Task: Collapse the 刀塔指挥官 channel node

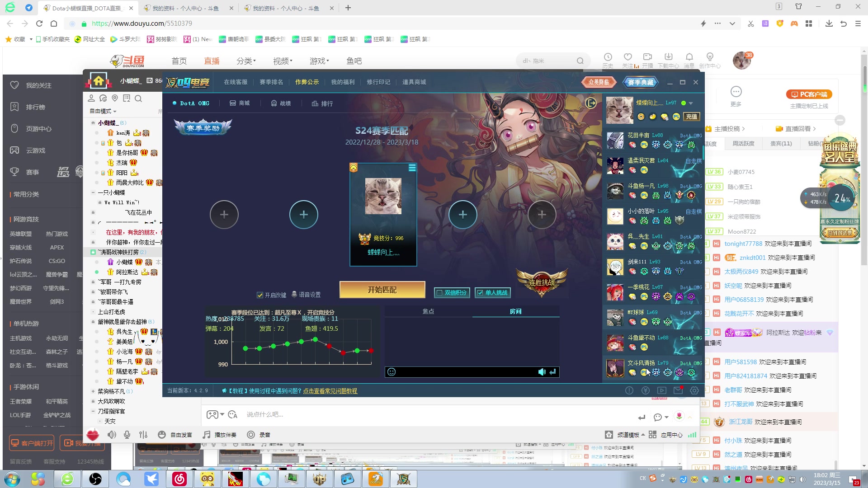Action: click(93, 411)
